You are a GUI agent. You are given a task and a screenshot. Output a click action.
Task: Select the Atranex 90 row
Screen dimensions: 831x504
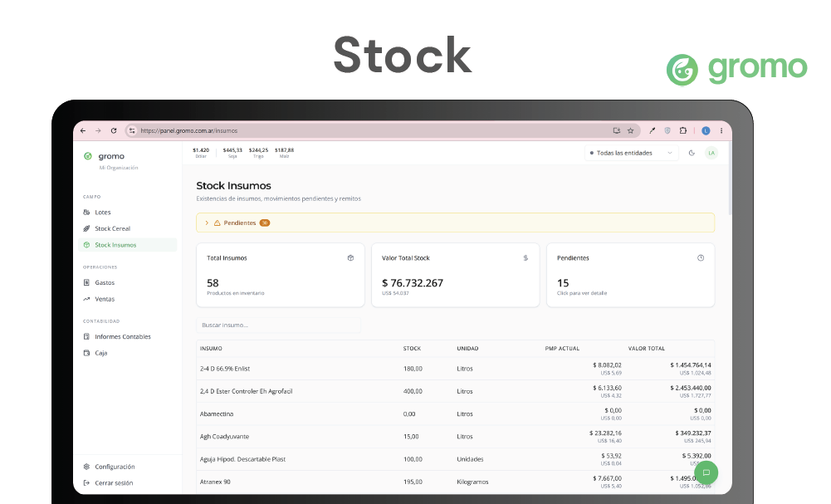[455, 482]
